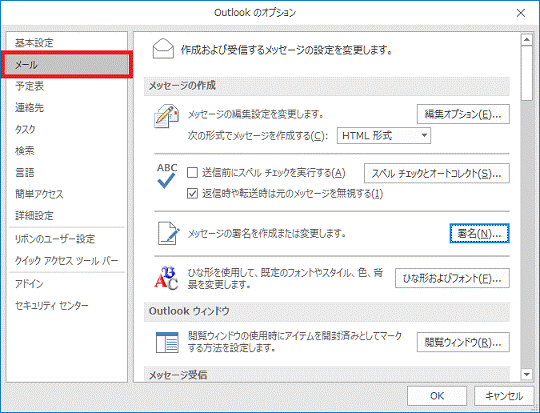Viewport: 540px width, 413px height.
Task: Open 詳細設定 category
Action: pos(66,216)
